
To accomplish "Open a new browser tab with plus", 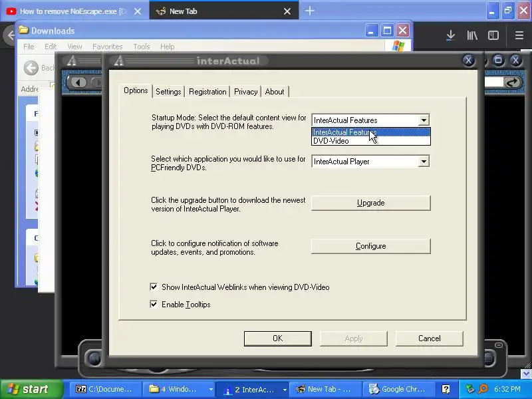I will click(309, 11).
